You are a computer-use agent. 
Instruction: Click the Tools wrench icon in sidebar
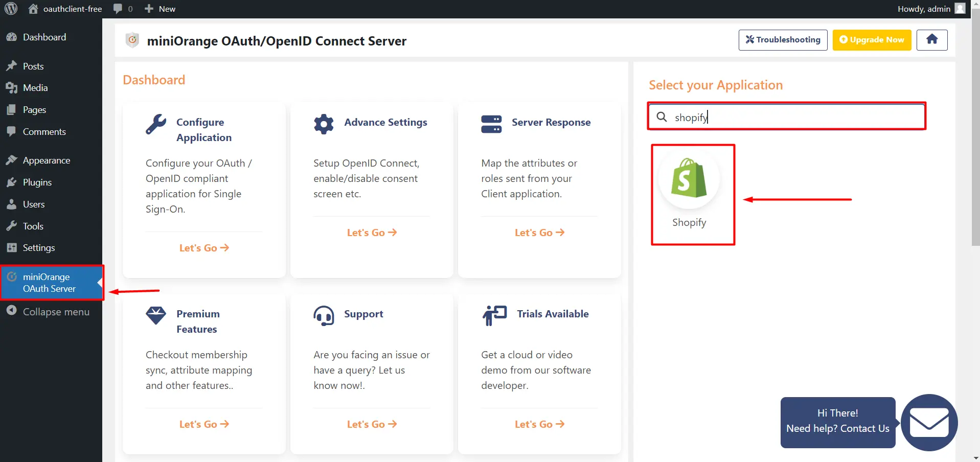point(11,226)
